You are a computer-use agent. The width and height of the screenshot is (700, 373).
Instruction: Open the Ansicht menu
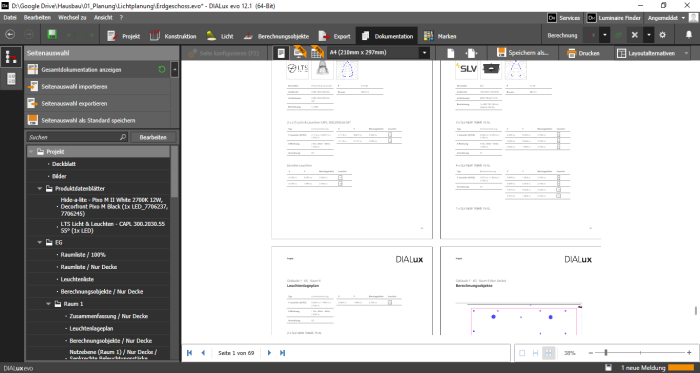[x=103, y=18]
